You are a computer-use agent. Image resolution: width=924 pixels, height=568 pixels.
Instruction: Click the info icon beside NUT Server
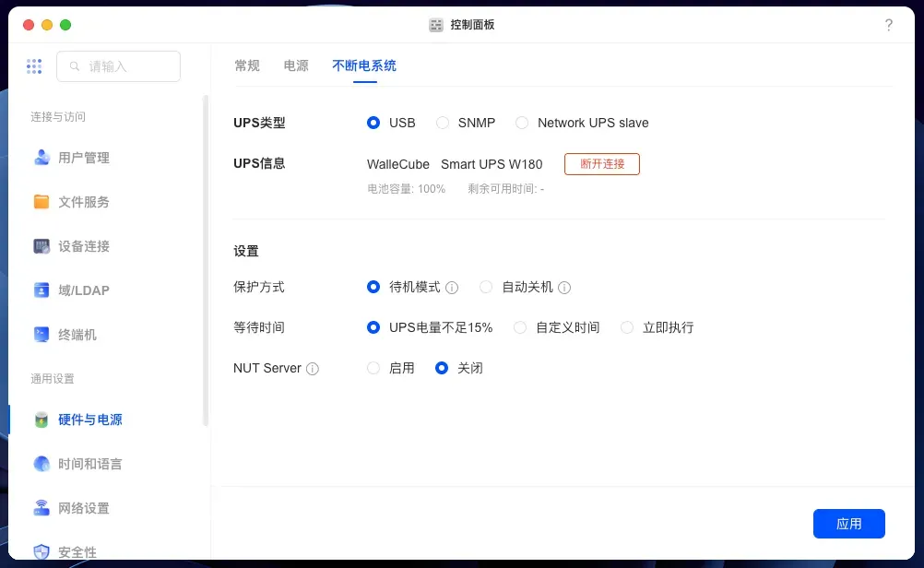coord(313,369)
